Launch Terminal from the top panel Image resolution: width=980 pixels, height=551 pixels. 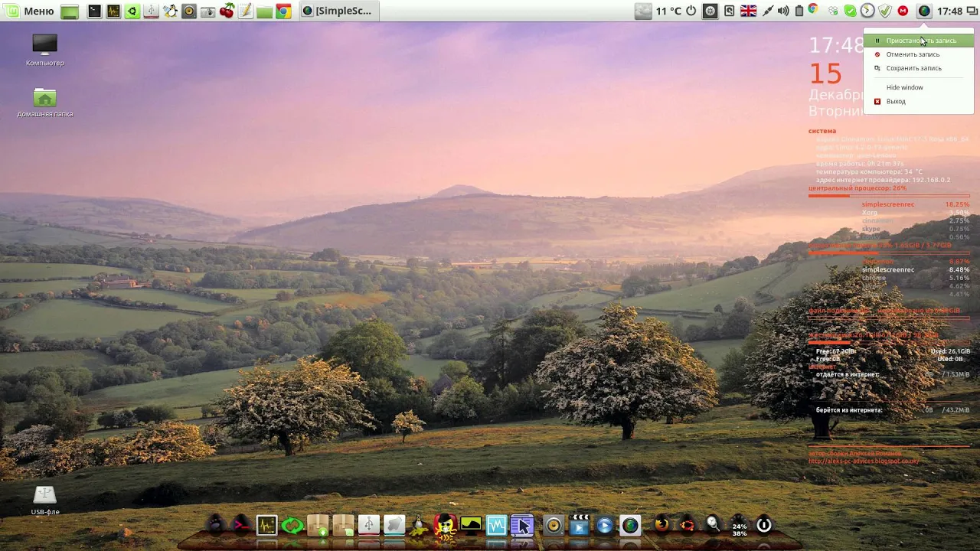[94, 11]
